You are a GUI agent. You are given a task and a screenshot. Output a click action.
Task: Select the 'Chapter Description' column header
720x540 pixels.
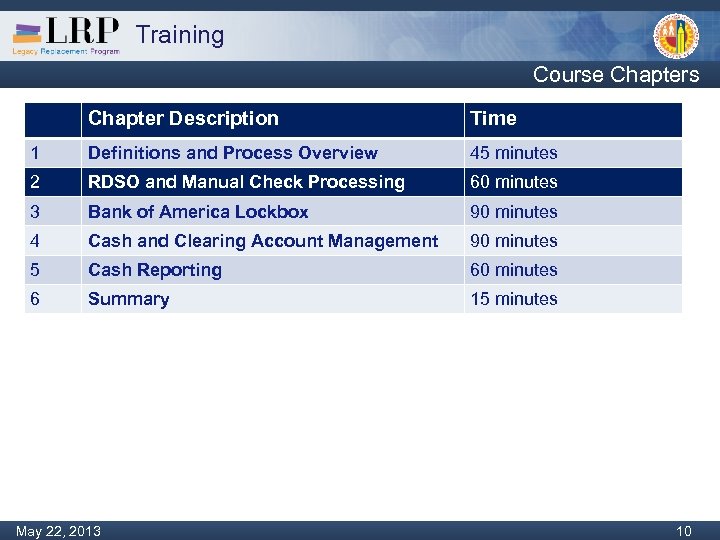tap(183, 118)
